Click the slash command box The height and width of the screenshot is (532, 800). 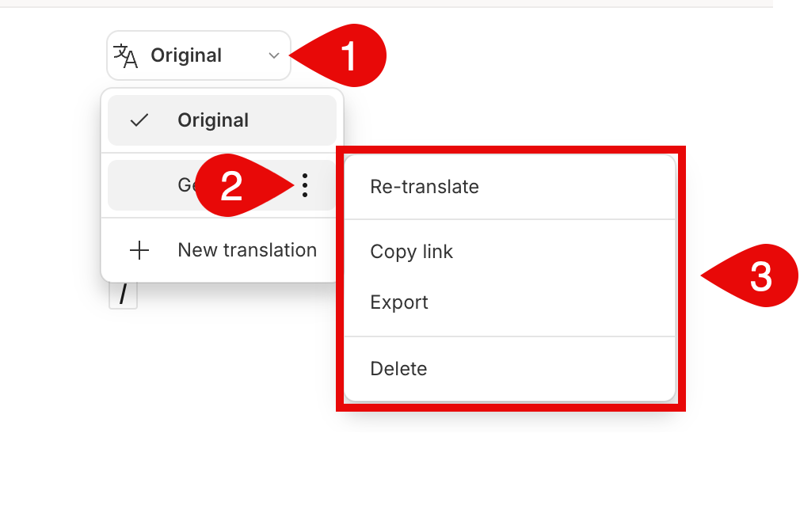123,296
